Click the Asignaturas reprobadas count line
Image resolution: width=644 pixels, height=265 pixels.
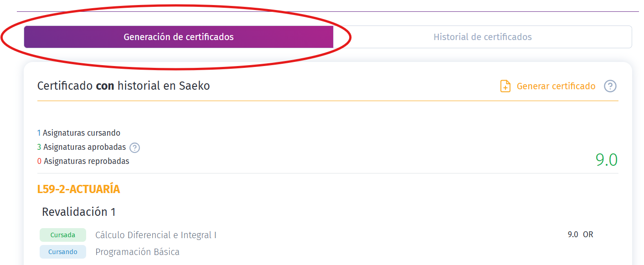click(x=83, y=161)
